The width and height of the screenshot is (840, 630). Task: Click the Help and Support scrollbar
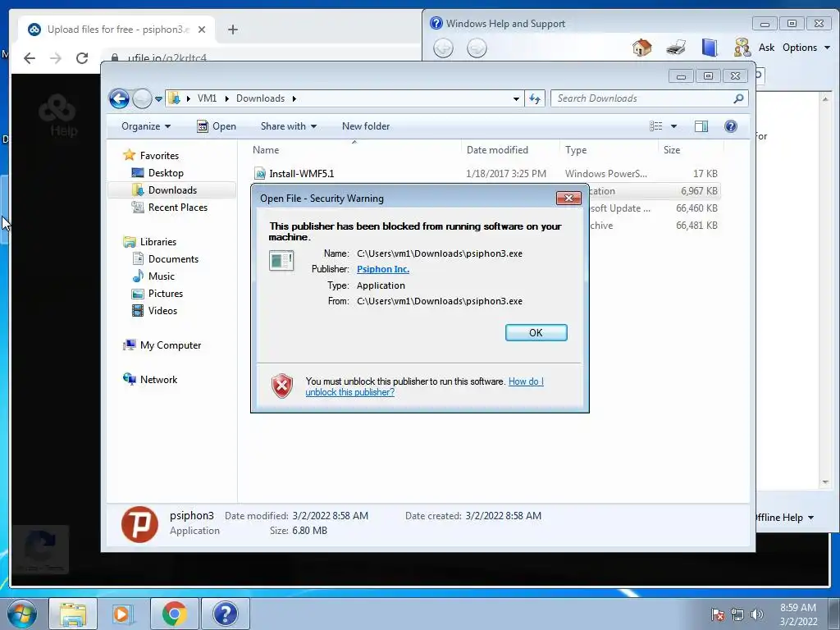(825, 290)
